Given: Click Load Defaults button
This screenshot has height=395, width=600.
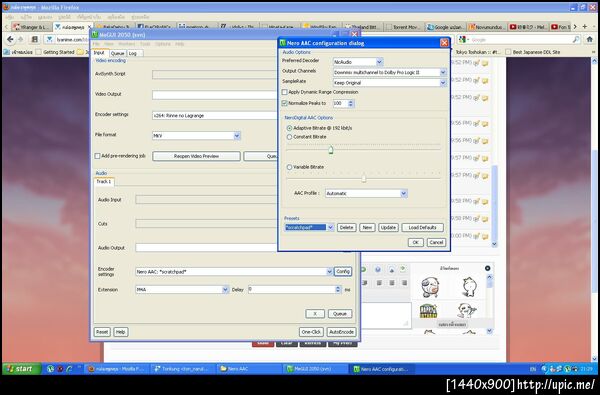Looking at the screenshot, I should pyautogui.click(x=422, y=227).
